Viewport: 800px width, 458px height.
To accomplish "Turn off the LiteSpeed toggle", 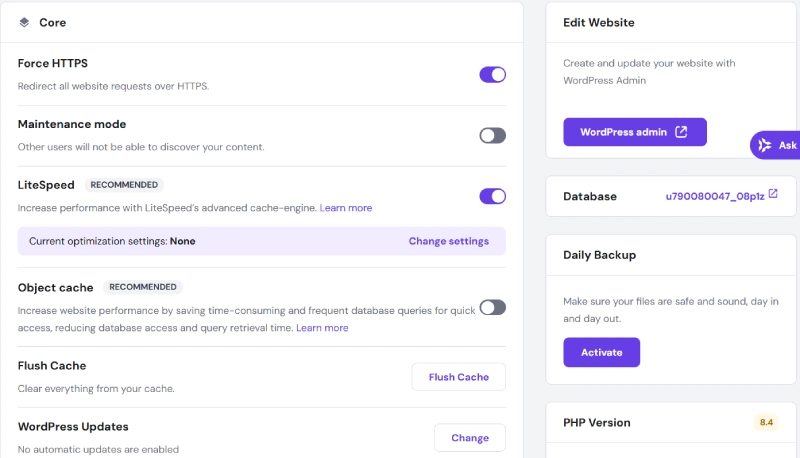I will point(492,196).
